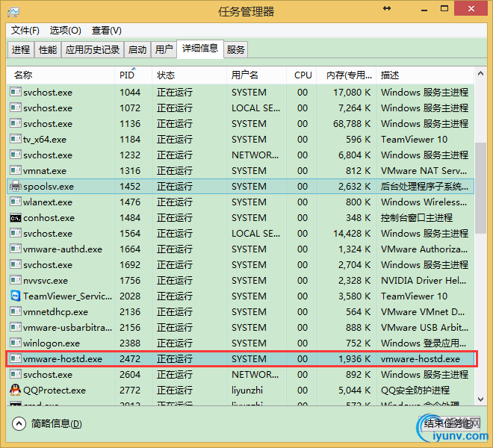Click the TeamViewer_Service process icon
Image resolution: width=493 pixels, height=448 pixels.
click(x=16, y=296)
